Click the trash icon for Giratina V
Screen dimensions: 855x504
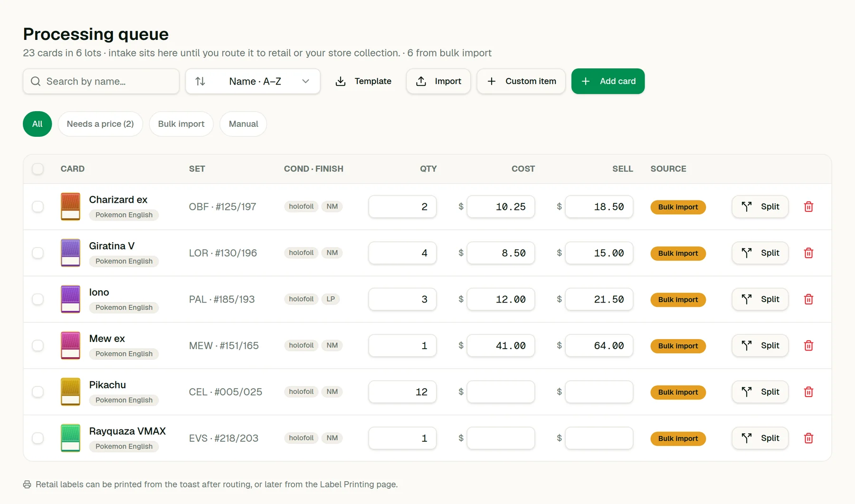808,253
